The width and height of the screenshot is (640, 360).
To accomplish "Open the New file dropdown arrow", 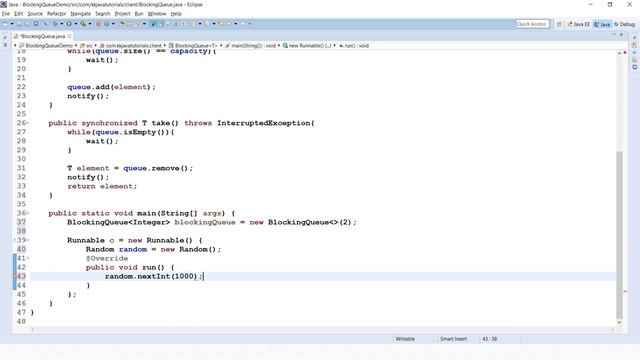I will 12,24.
